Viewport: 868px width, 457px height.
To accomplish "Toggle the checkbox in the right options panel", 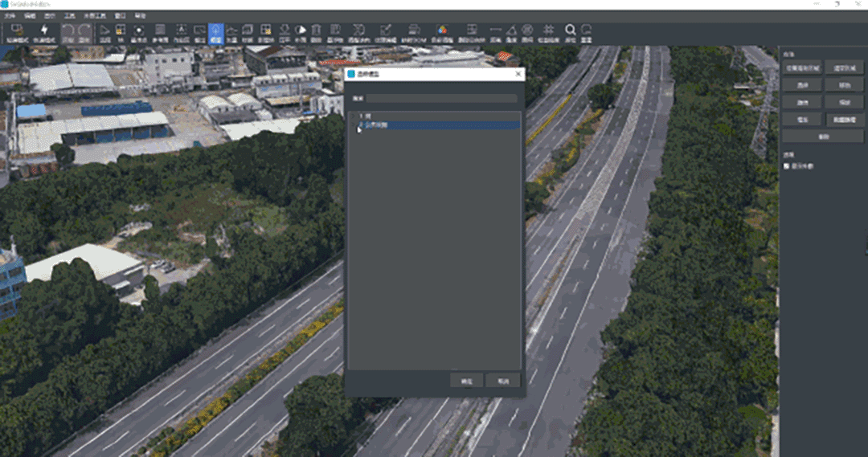I will [x=787, y=166].
